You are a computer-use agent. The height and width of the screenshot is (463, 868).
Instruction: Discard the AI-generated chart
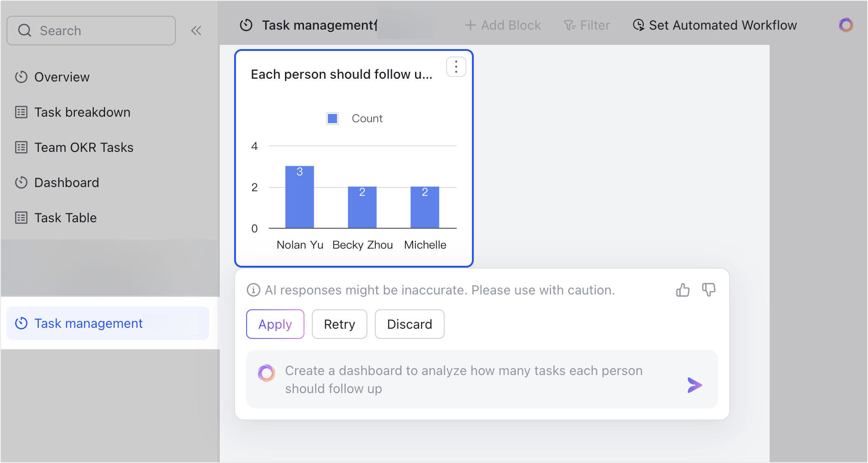click(409, 324)
